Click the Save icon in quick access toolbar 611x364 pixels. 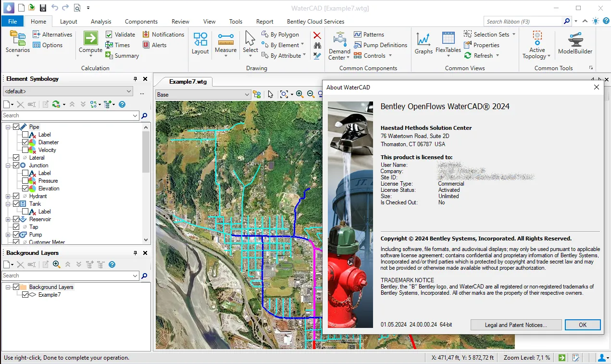point(43,8)
